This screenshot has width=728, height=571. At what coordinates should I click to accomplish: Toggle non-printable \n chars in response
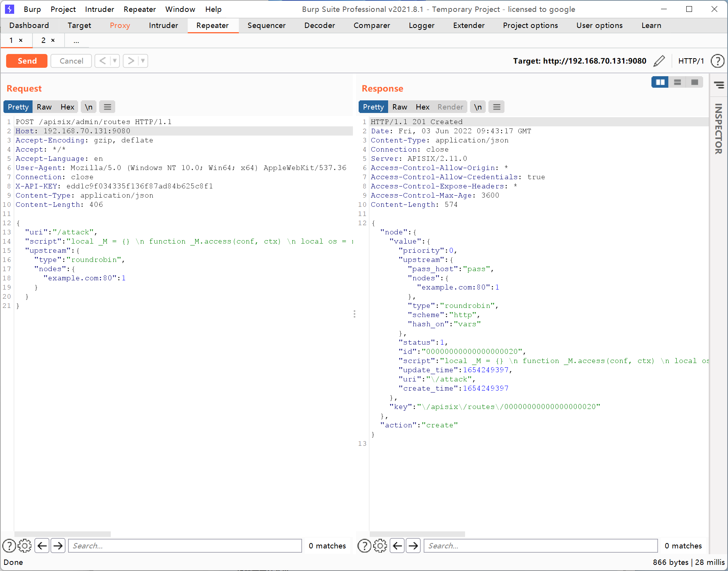[x=478, y=107]
